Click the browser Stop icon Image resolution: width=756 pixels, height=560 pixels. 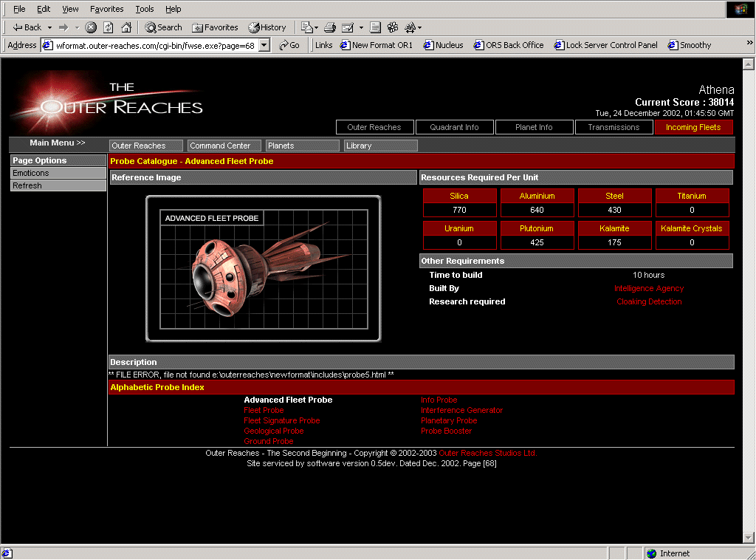coord(91,27)
